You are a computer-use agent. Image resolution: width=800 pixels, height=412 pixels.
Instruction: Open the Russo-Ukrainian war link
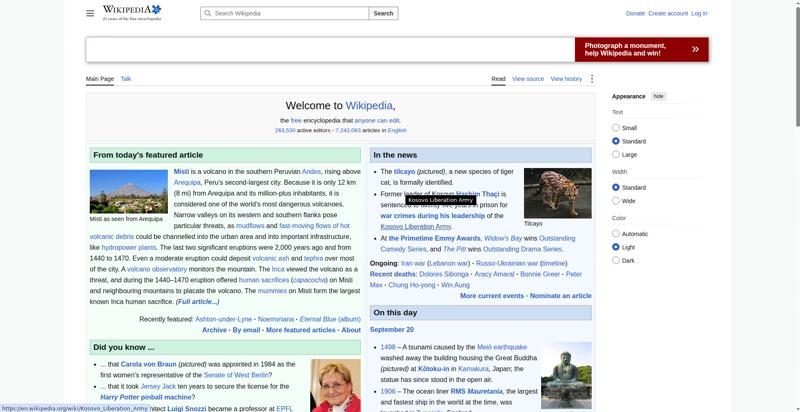507,263
